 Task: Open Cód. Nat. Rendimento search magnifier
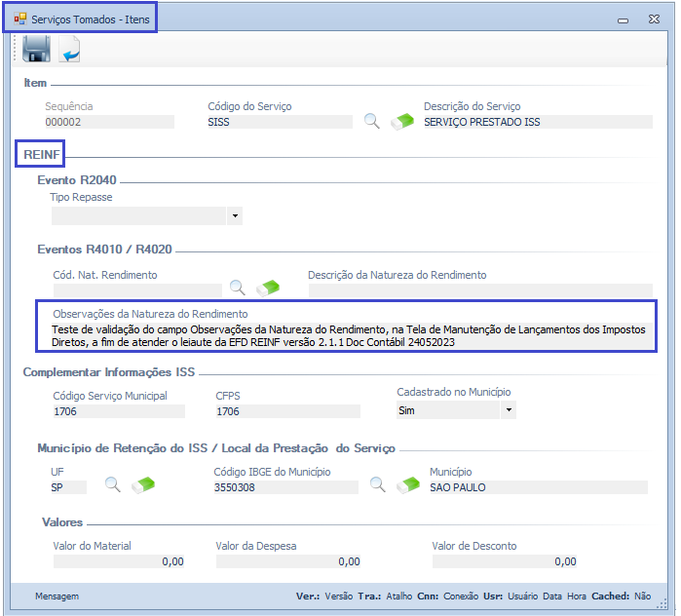[x=238, y=288]
